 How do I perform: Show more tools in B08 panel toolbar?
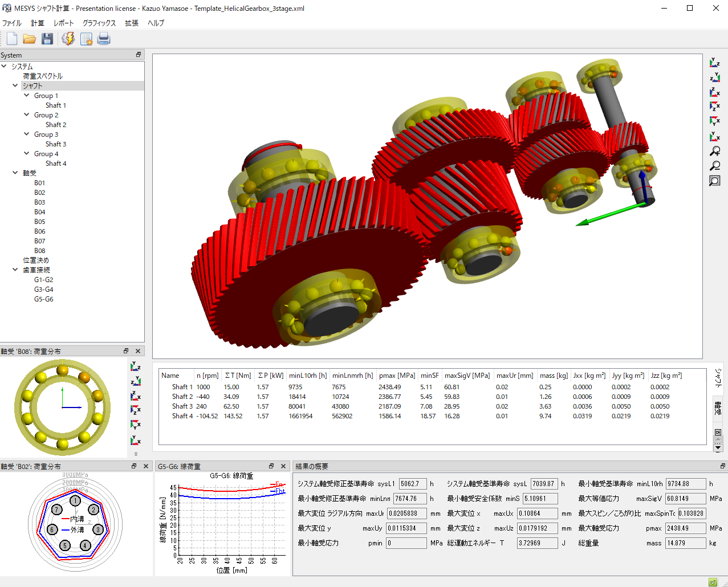coord(136,454)
